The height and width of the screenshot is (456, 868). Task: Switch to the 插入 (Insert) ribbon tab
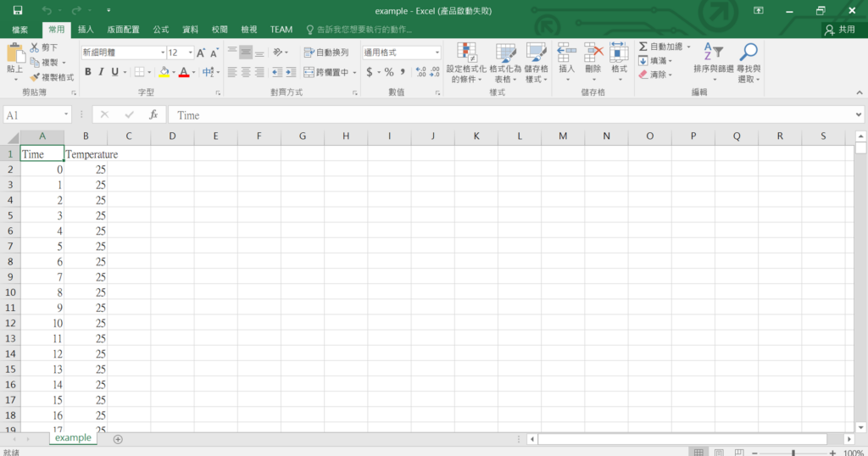86,29
